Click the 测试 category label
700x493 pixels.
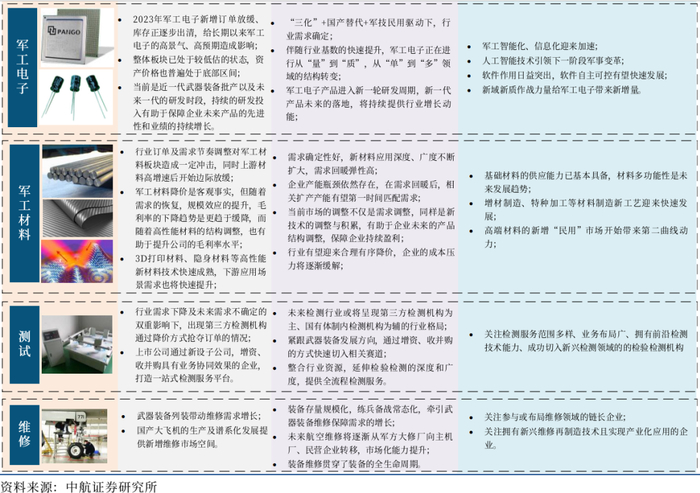(25, 344)
